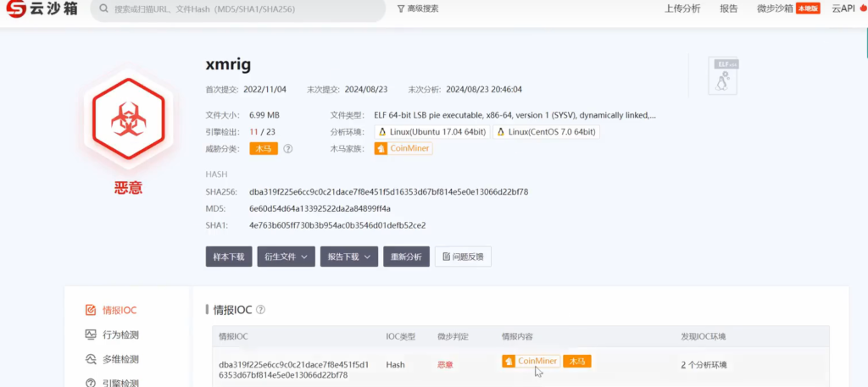The image size is (868, 387).
Task: Click the 重新分析 button
Action: [406, 257]
